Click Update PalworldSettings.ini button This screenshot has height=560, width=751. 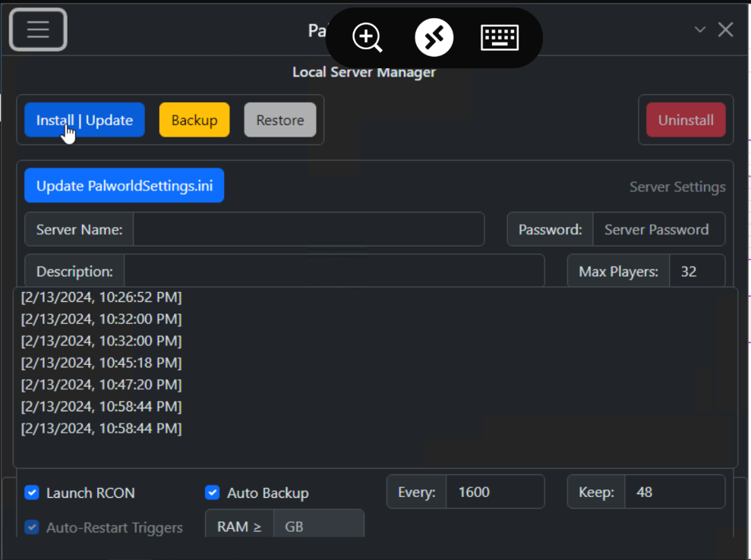click(124, 186)
